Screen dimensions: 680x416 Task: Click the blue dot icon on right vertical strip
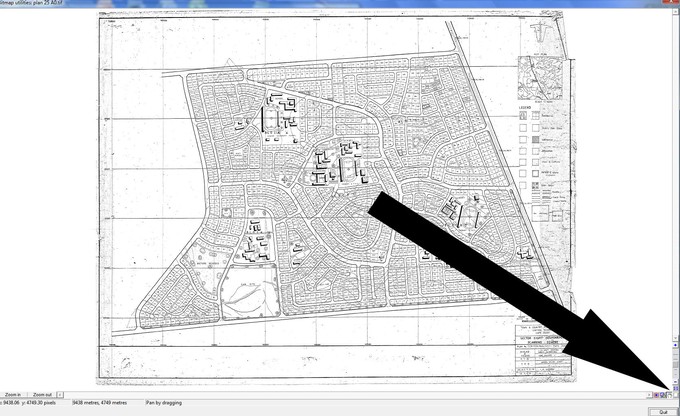pyautogui.click(x=675, y=345)
